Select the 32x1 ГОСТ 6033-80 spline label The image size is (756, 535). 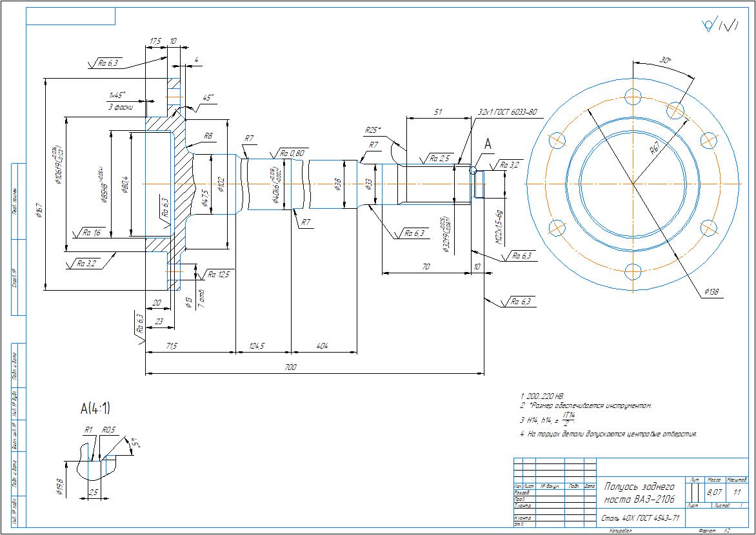tap(507, 112)
